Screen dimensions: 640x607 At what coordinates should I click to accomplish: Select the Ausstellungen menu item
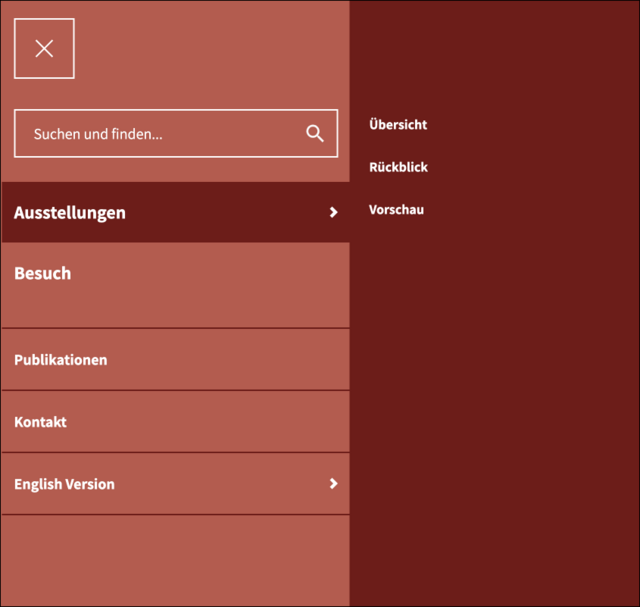70,212
